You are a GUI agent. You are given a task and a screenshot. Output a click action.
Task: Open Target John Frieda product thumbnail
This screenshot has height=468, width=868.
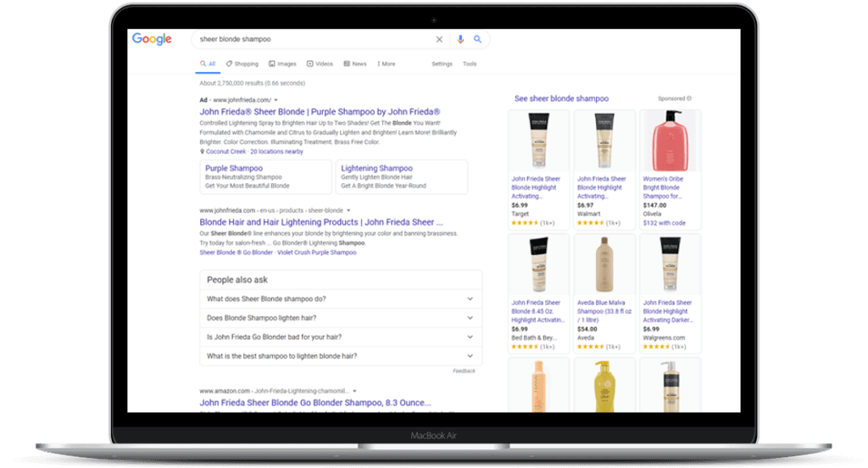[538, 141]
